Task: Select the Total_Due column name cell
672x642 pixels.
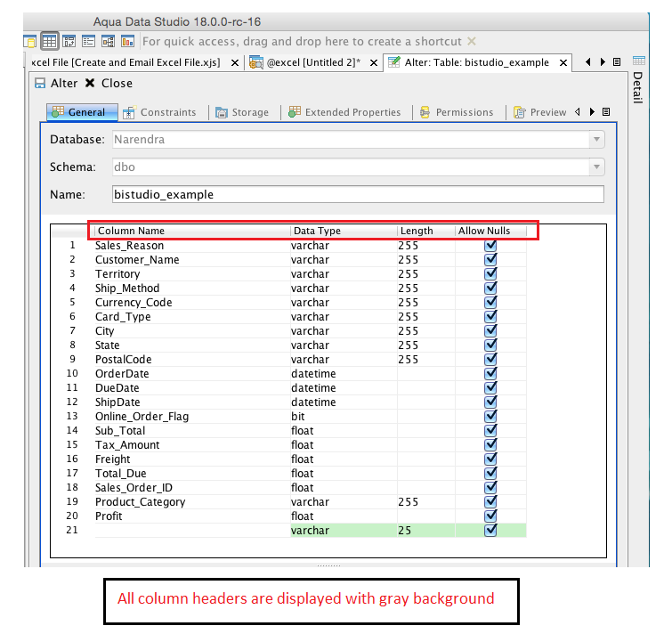Action: 192,473
